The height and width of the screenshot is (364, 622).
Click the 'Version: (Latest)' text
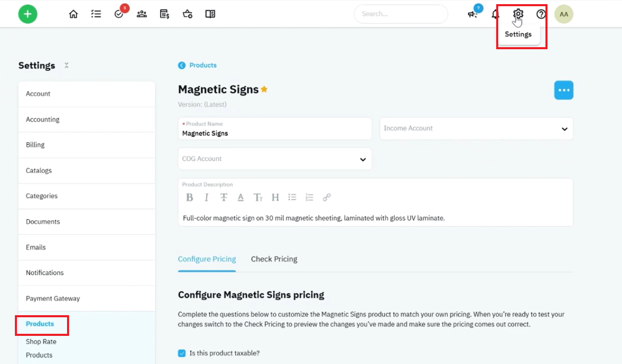202,105
